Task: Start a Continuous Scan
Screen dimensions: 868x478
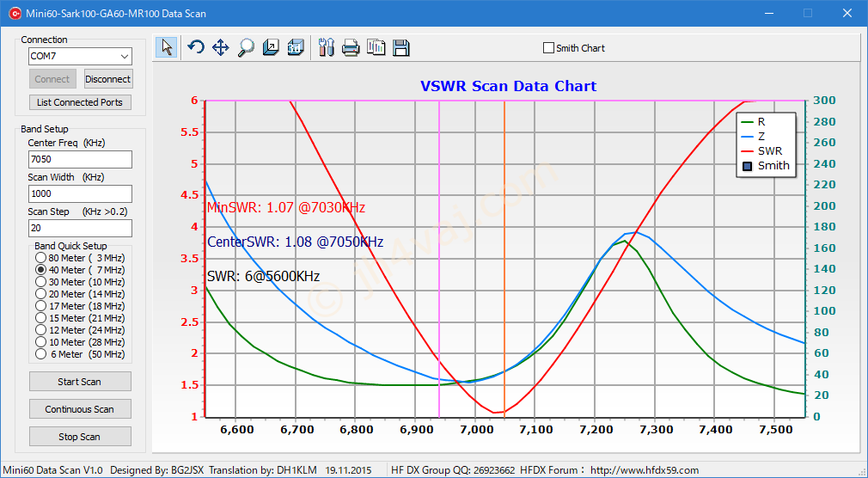Action: 80,409
